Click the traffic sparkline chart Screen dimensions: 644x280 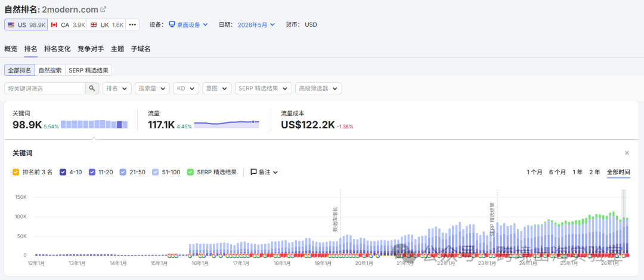227,124
